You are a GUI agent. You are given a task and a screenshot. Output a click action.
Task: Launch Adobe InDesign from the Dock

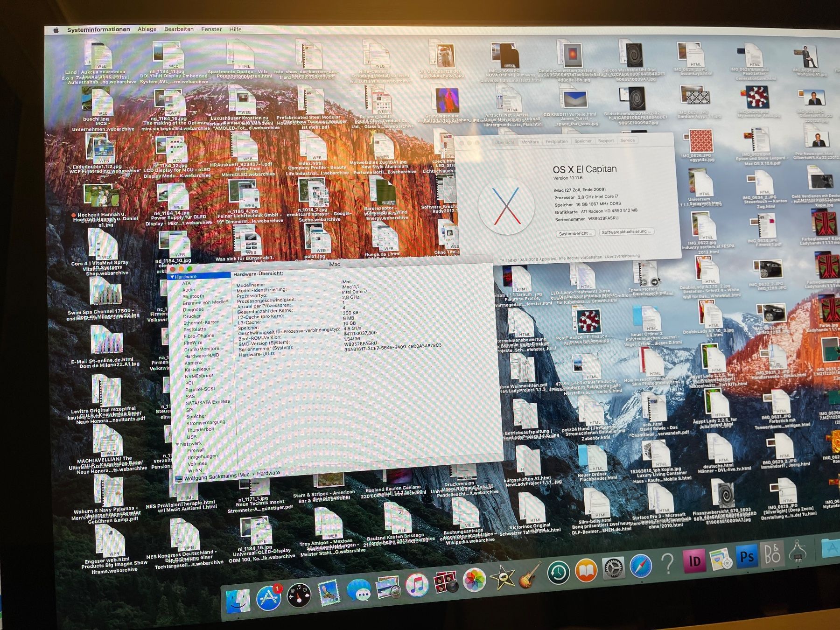[694, 560]
